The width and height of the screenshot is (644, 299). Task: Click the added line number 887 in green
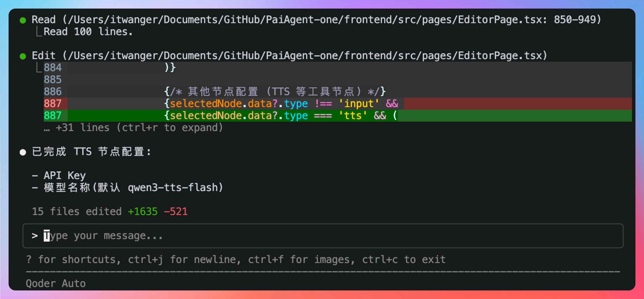53,116
